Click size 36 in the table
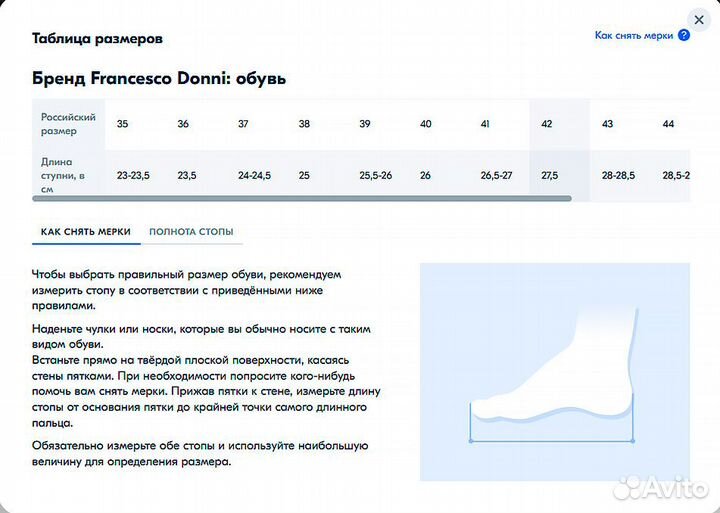 tap(183, 123)
